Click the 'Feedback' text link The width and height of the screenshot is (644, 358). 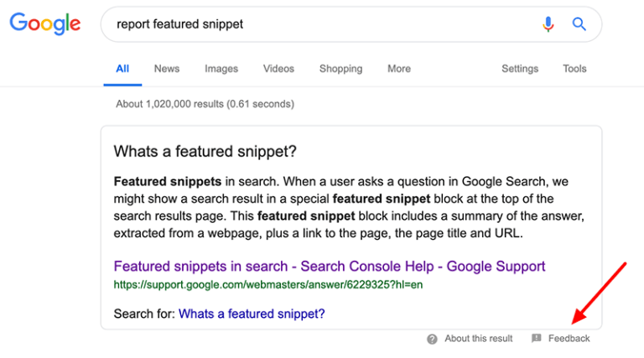[x=569, y=339]
